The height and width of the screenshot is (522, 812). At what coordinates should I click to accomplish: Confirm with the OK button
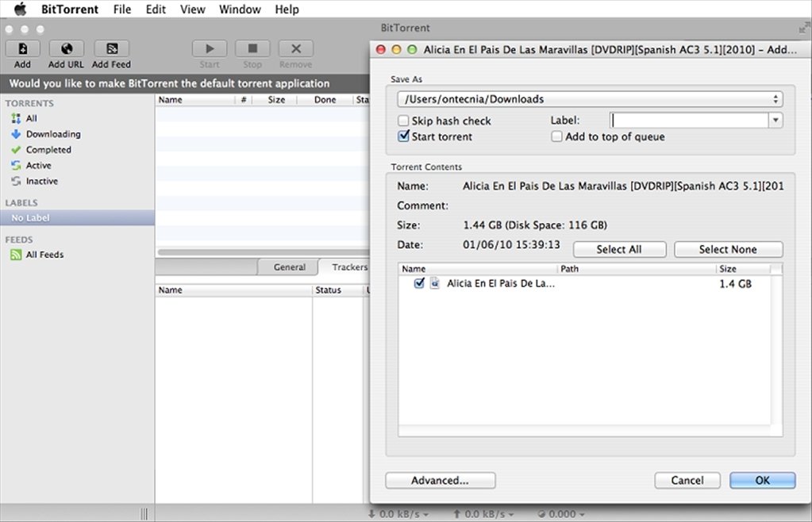pyautogui.click(x=762, y=480)
